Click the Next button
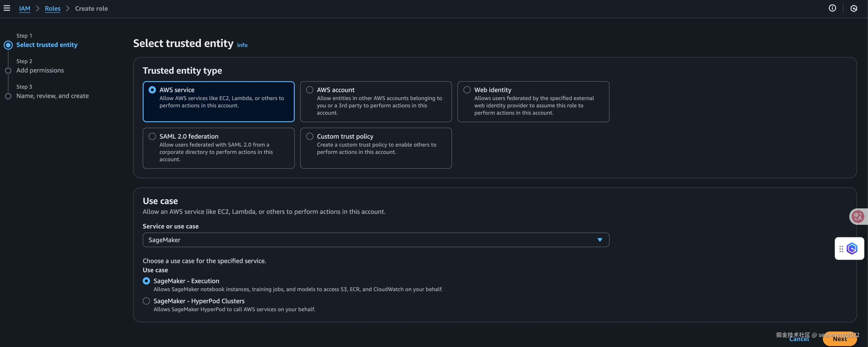Image resolution: width=868 pixels, height=347 pixels. pos(840,339)
